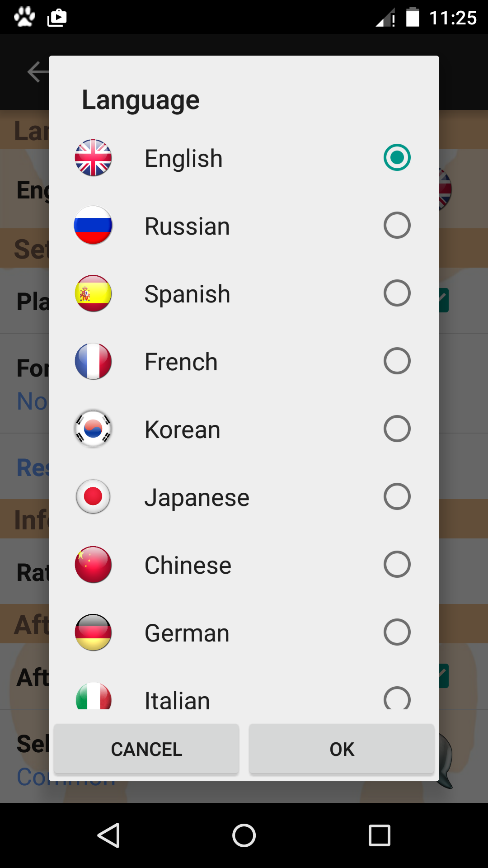Viewport: 488px width, 868px height.
Task: Tap the Spanish flag icon
Action: [93, 293]
